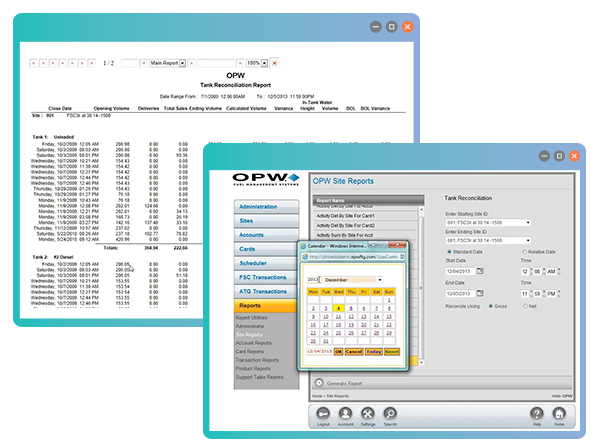This screenshot has height=448, width=600.
Task: Open Report Utilities submenu item
Action: pyautogui.click(x=251, y=318)
